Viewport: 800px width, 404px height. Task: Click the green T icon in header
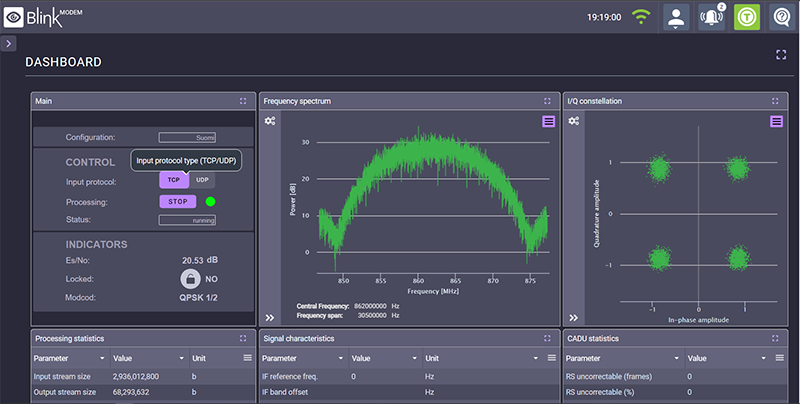[x=746, y=17]
